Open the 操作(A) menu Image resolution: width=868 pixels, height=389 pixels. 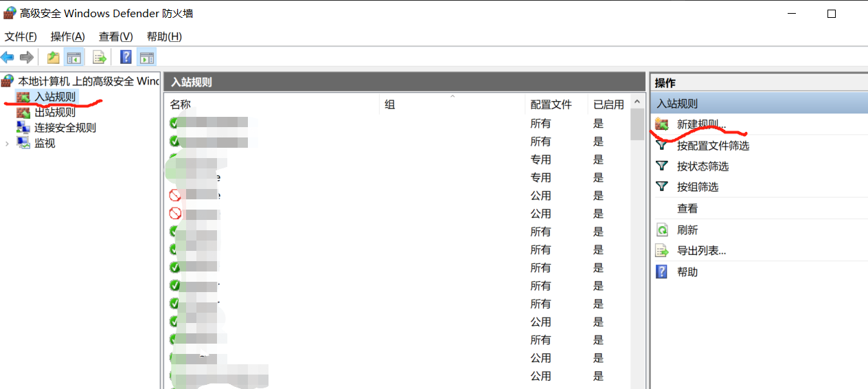67,36
